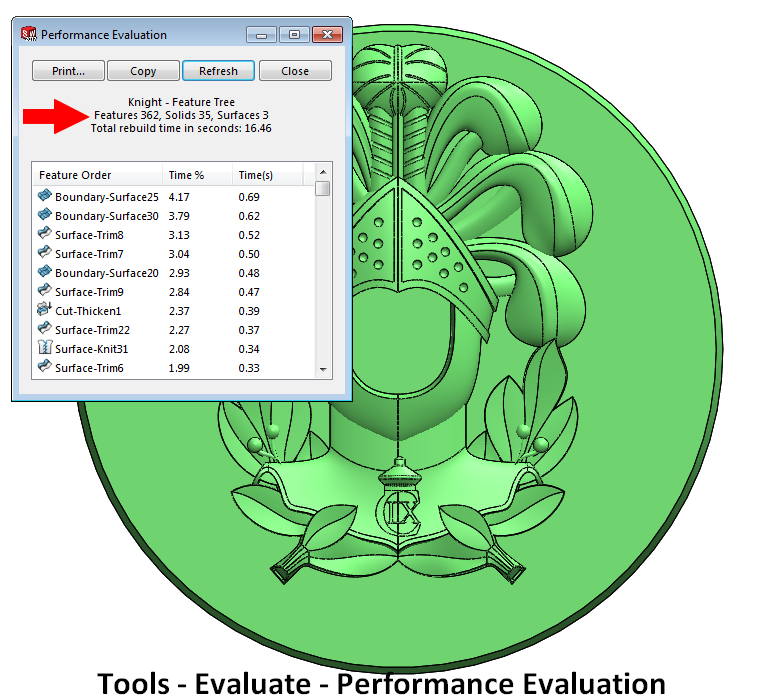Maximize the Performance Evaluation window
Viewport: 779px width, 696px height.
294,35
